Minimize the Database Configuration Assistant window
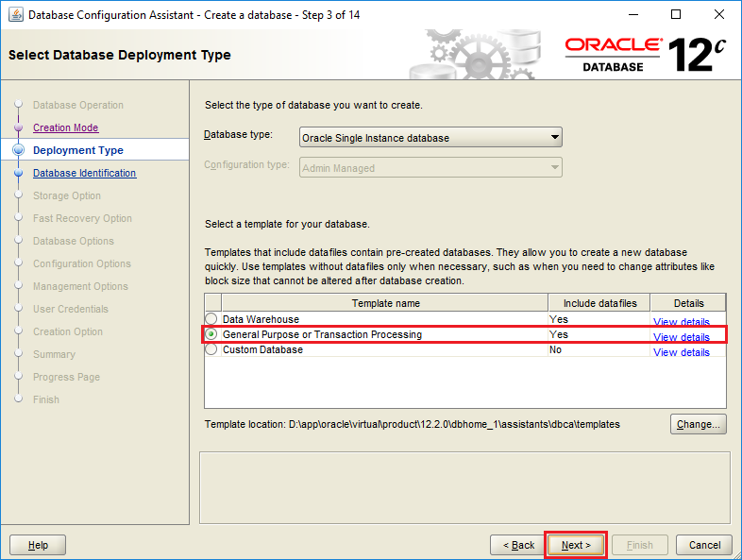Viewport: 742px width, 560px height. pos(633,15)
